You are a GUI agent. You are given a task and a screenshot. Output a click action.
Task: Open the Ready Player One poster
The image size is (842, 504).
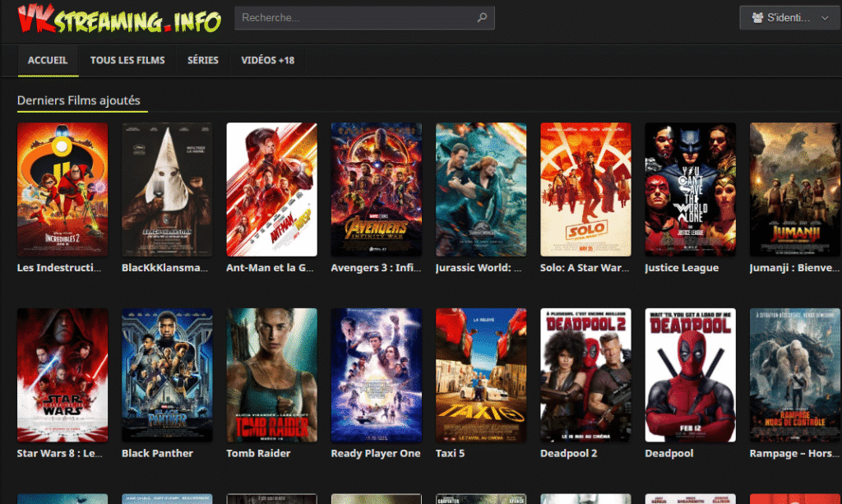[x=377, y=375]
